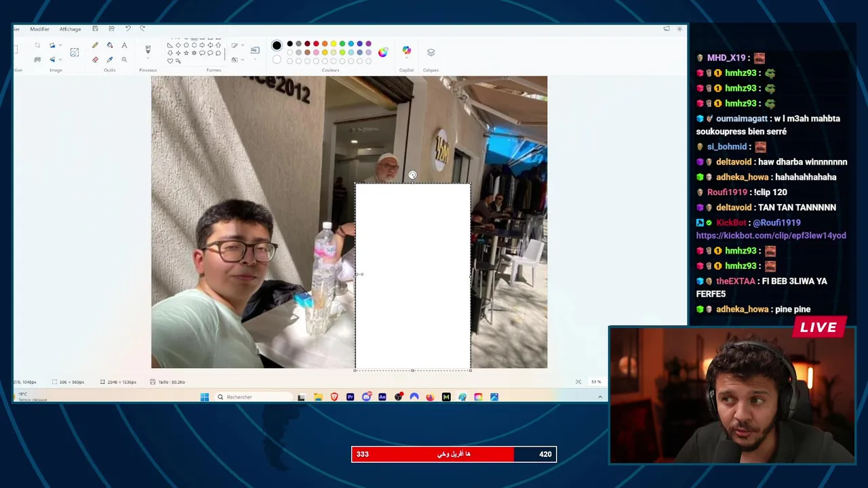Open Premiere Pro from the taskbar
The height and width of the screenshot is (488, 868).
[351, 397]
